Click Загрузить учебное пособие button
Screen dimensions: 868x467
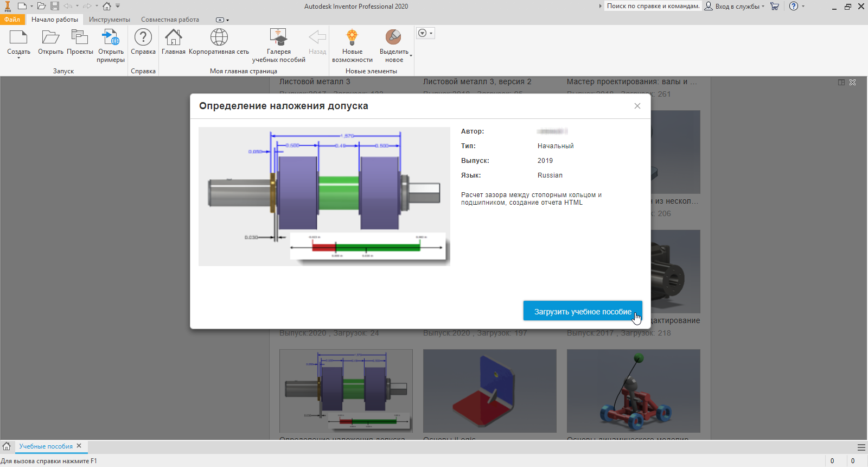click(x=583, y=311)
